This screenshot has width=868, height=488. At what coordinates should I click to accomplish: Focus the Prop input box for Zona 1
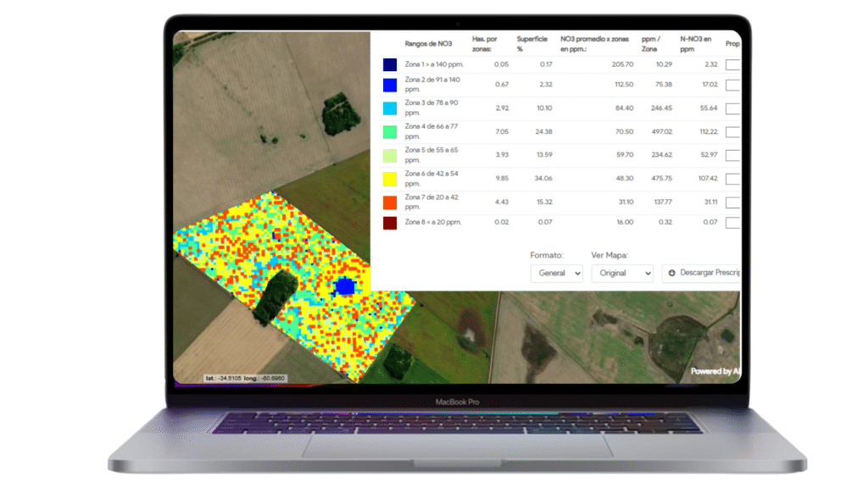(733, 65)
